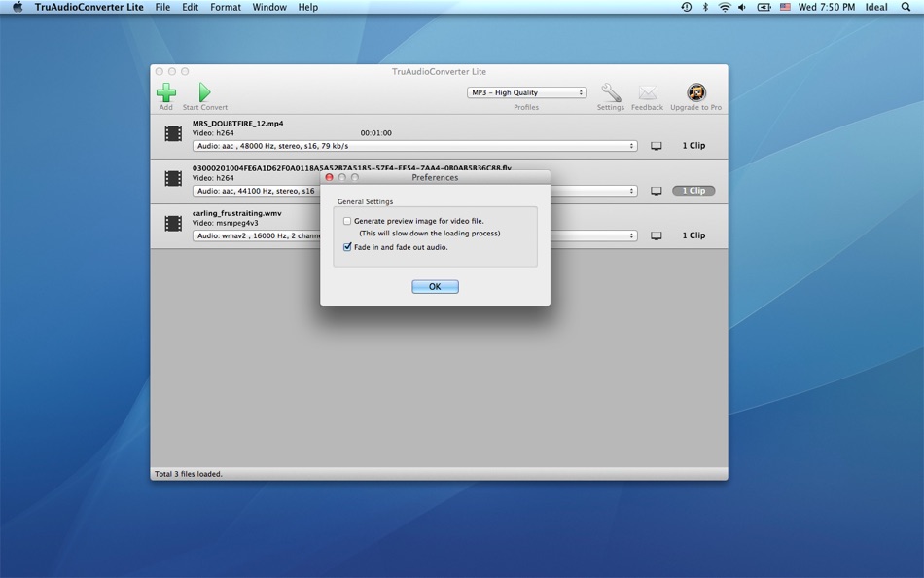
Task: Open the Help menu
Action: coord(307,7)
